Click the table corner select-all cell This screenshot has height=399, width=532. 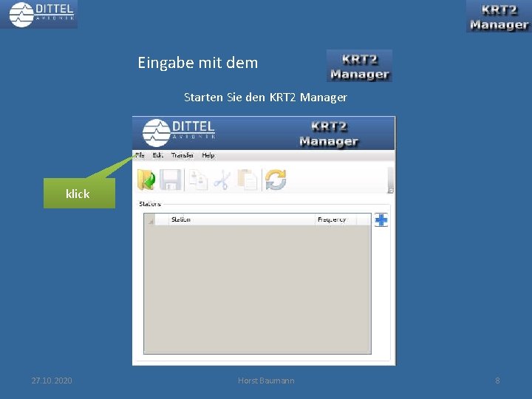coord(149,219)
